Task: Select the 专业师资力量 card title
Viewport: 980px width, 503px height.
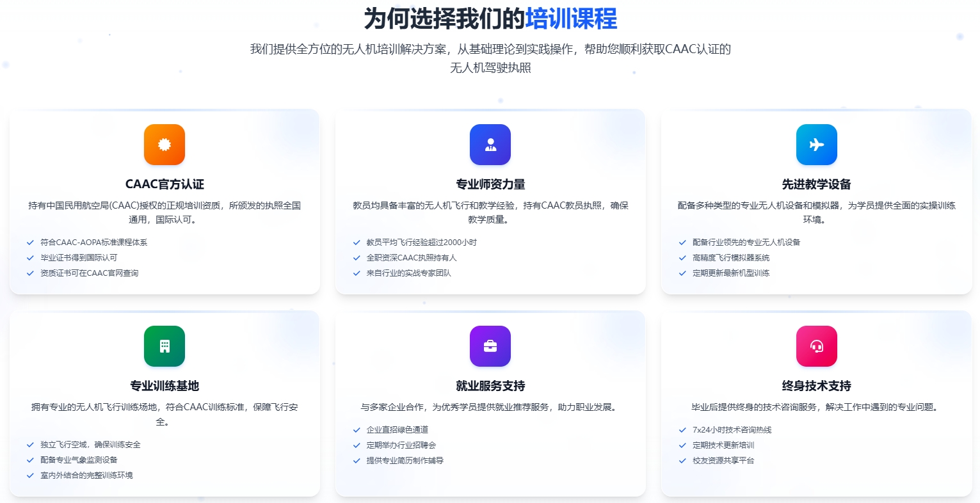Action: click(x=490, y=184)
